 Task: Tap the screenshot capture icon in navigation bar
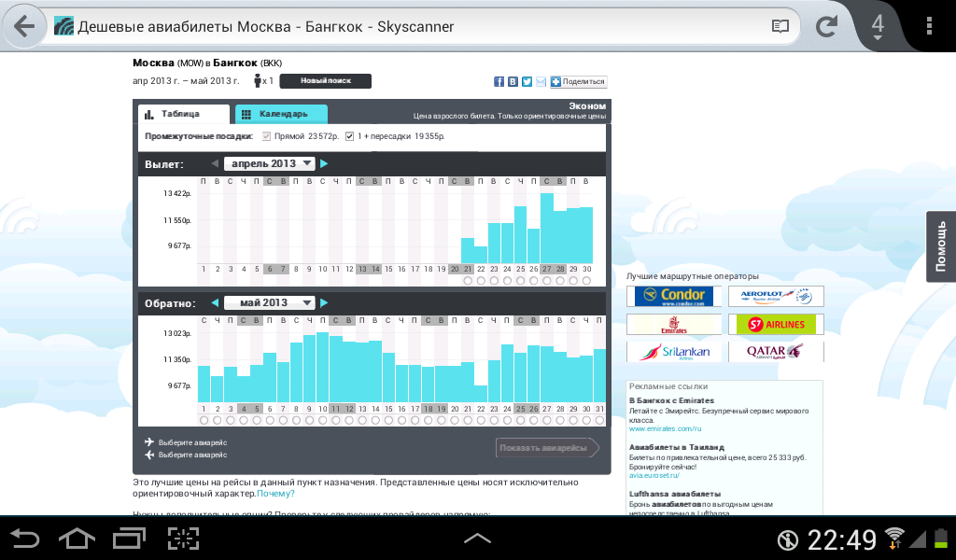(x=184, y=539)
